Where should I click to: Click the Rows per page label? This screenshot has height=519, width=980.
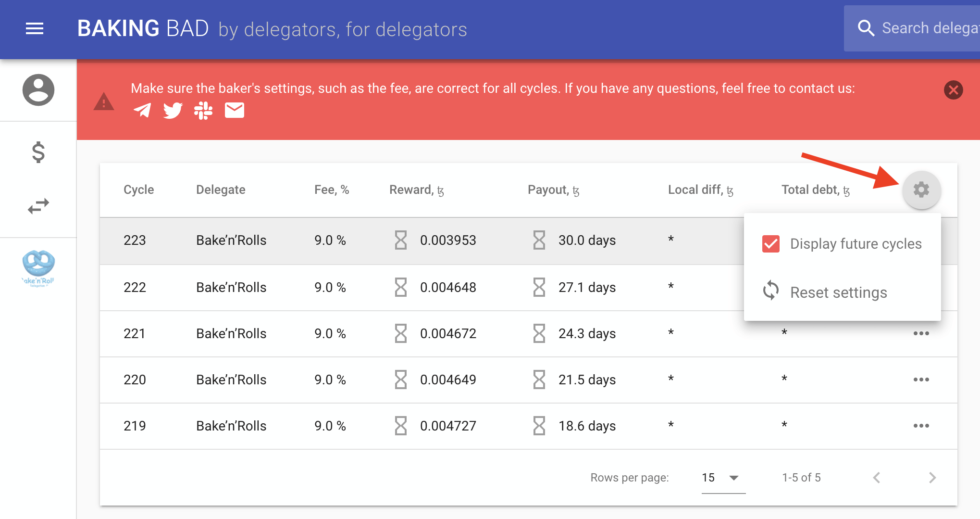click(x=630, y=478)
